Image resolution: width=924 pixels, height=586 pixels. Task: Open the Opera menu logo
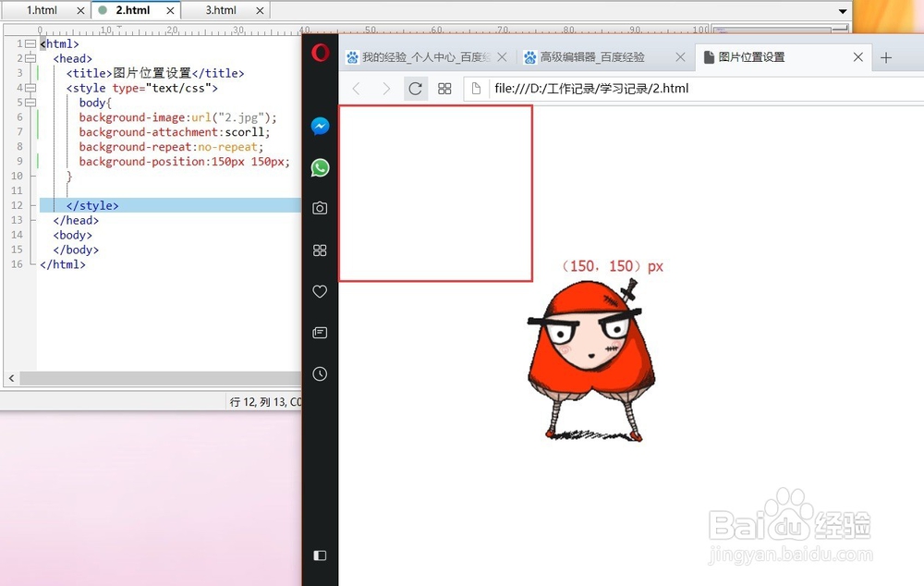tap(320, 53)
